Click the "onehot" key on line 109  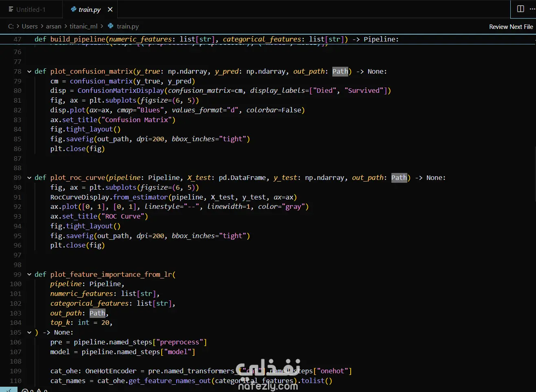[332, 371]
